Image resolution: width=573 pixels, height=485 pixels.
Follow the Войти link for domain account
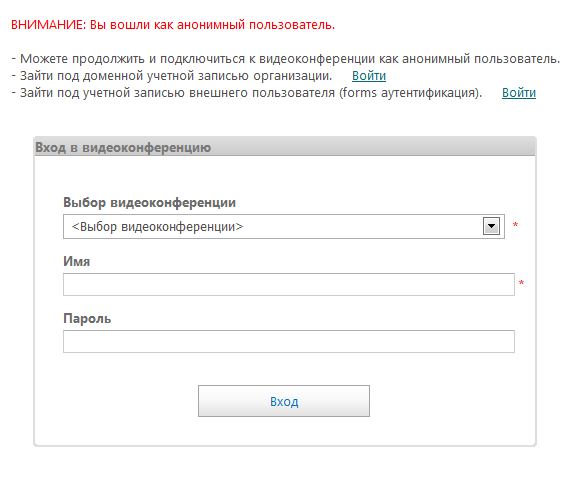369,76
